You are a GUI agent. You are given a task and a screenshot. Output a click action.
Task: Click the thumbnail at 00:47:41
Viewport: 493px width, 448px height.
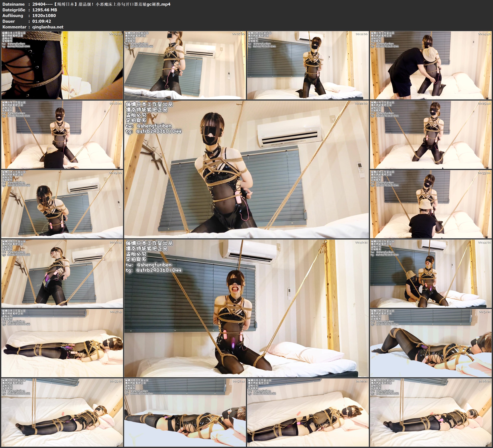(x=62, y=343)
